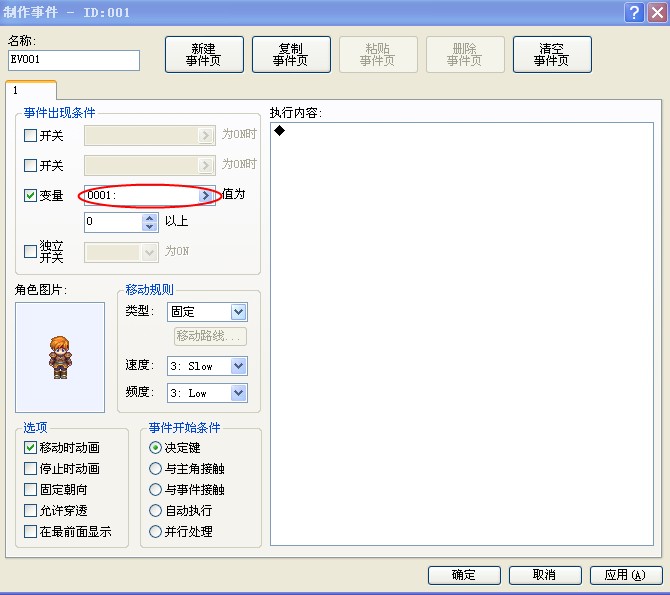Select the 与事件接触 trigger radio button
The width and height of the screenshot is (670, 595).
coord(156,489)
